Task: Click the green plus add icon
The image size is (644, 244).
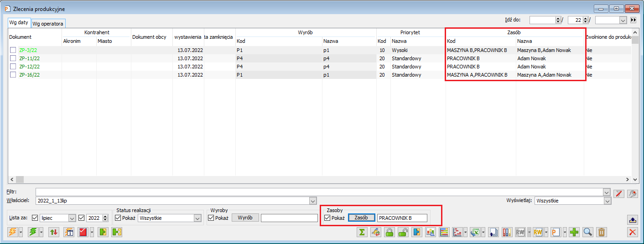Action: [x=574, y=232]
